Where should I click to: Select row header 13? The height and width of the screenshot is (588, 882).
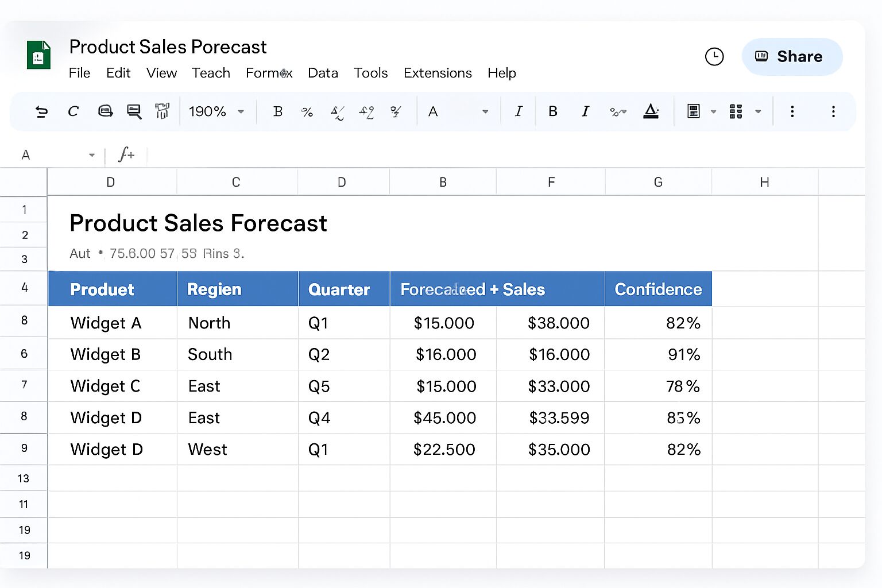pyautogui.click(x=24, y=478)
